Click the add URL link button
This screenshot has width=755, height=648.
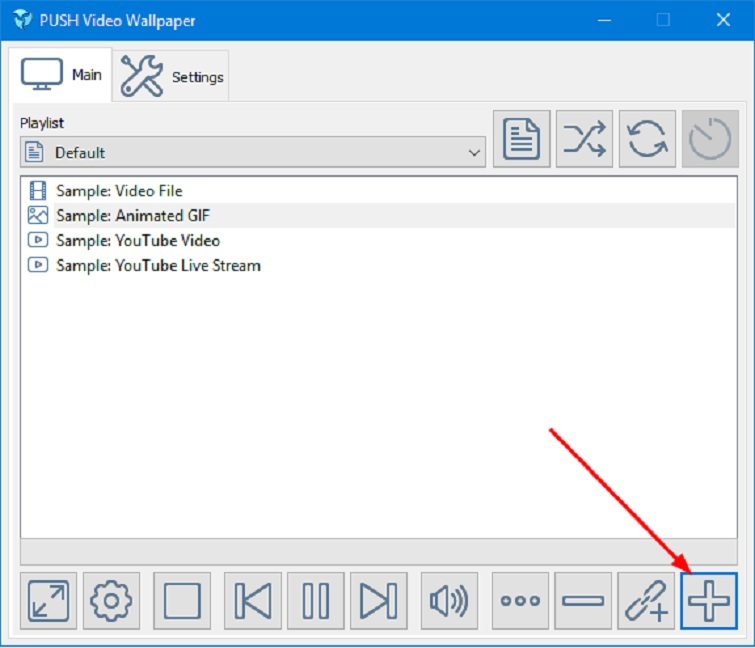(x=646, y=601)
